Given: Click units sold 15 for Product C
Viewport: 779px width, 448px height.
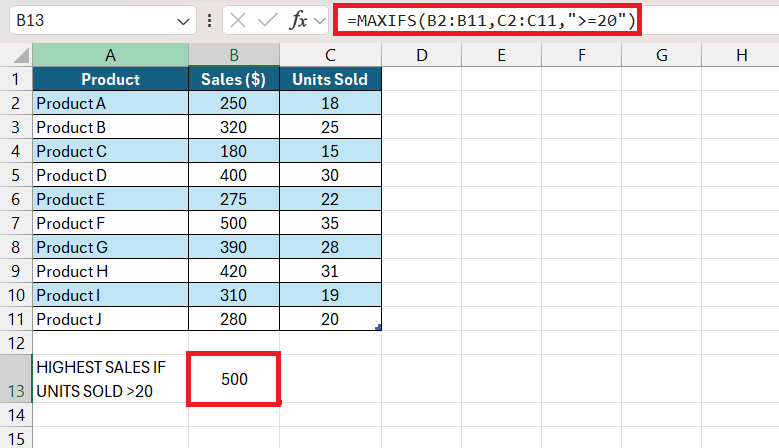Looking at the screenshot, I should 330,151.
